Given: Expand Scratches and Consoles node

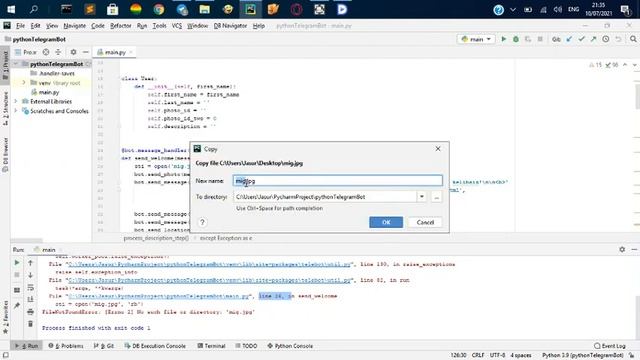Looking at the screenshot, I should (x=16, y=111).
